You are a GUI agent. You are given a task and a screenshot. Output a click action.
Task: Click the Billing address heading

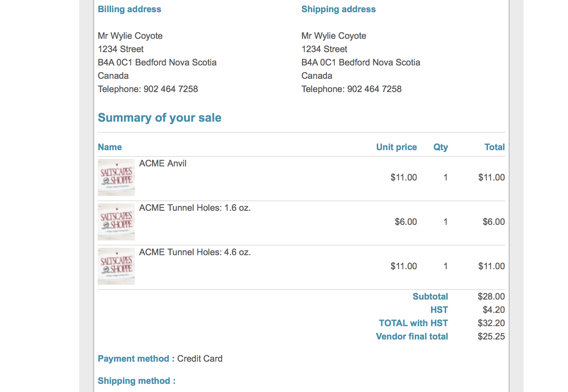(130, 9)
